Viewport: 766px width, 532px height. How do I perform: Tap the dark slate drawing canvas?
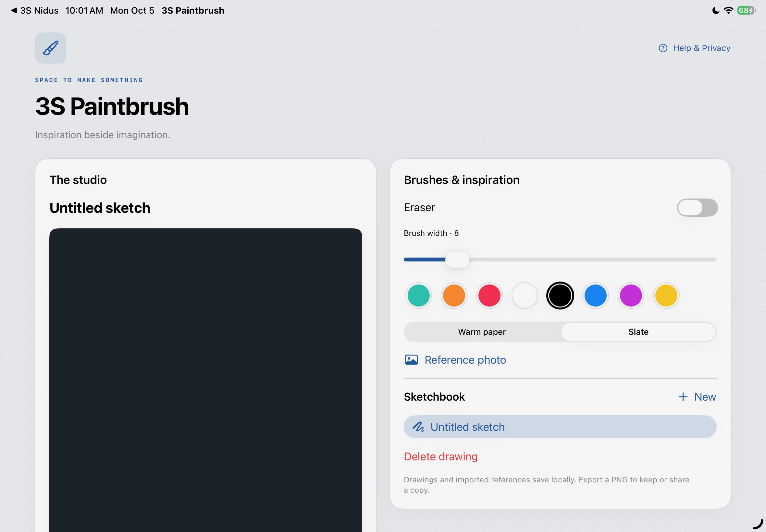pos(205,380)
